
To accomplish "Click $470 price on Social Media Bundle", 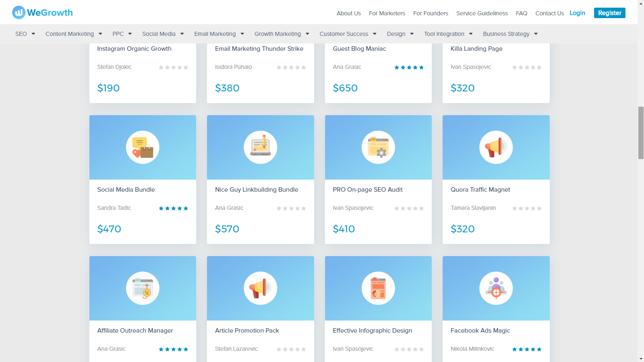I will pos(109,229).
